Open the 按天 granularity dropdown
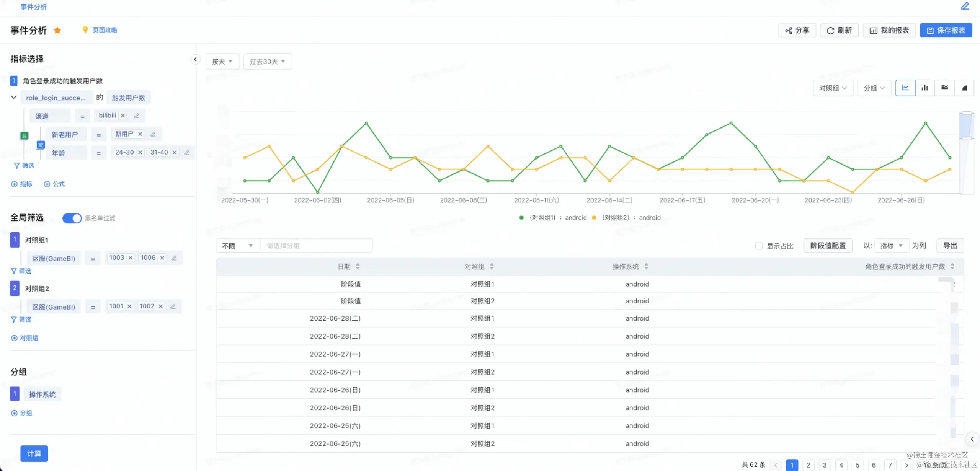This screenshot has width=980, height=471. [222, 62]
